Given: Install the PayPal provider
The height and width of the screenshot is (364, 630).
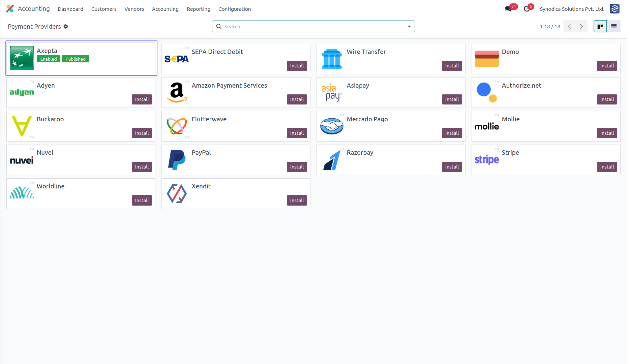Looking at the screenshot, I should 297,167.
